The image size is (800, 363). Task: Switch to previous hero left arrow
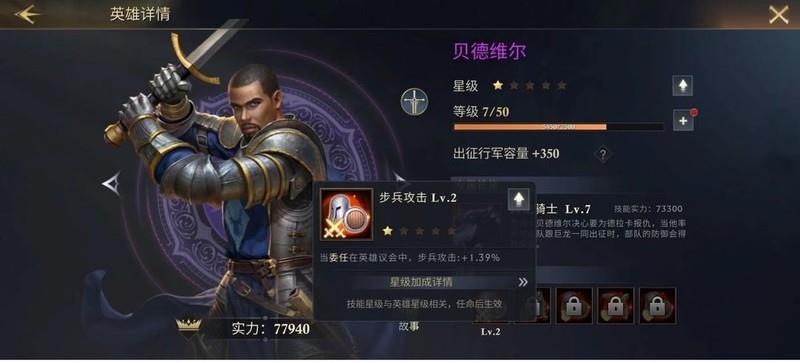(x=112, y=183)
